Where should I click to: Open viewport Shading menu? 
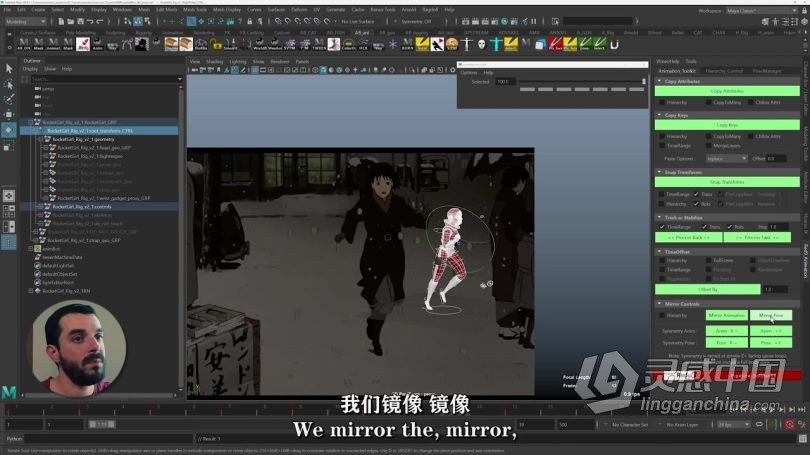pyautogui.click(x=214, y=61)
